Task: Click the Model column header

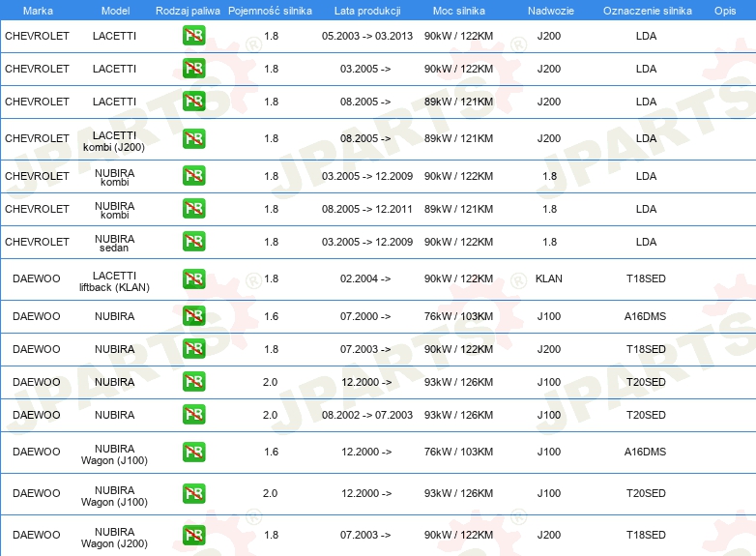Action: click(115, 11)
